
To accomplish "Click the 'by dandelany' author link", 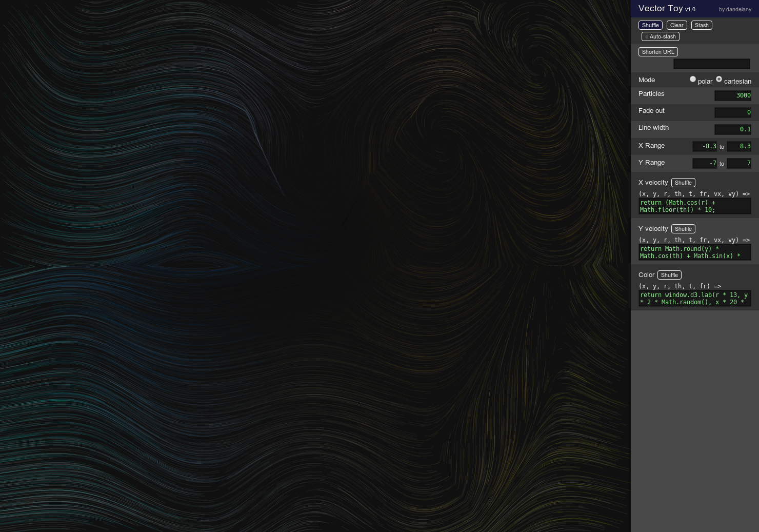I will tap(735, 9).
